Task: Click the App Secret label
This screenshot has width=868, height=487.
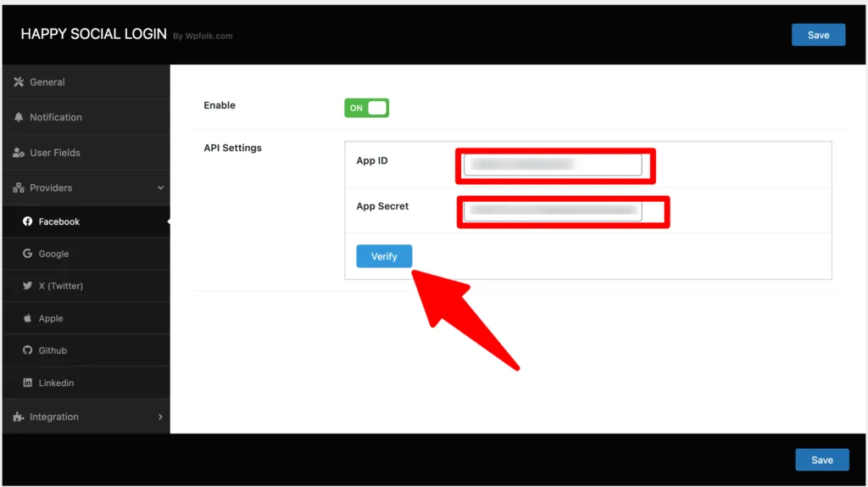Action: [x=382, y=206]
